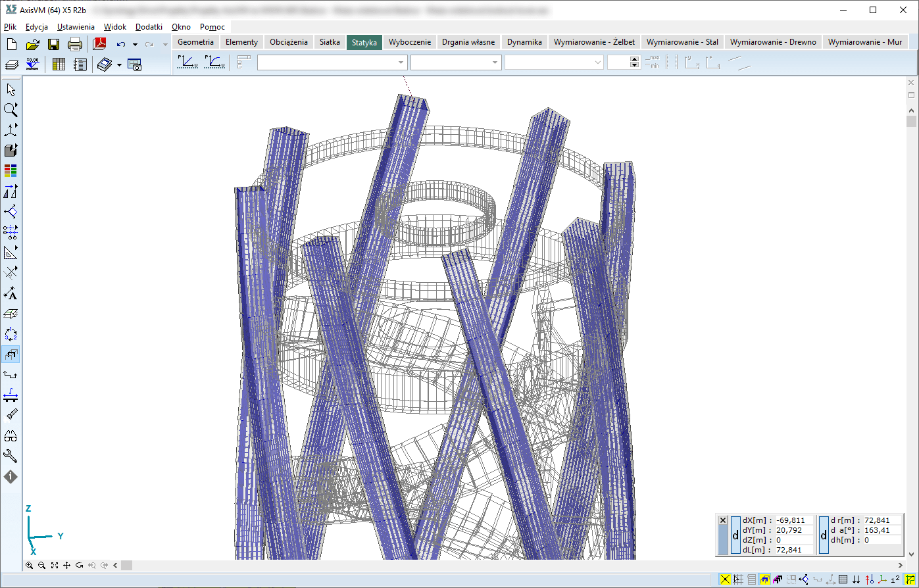Click the dX[m] value field
Image resolution: width=919 pixels, height=588 pixels.
coord(792,520)
